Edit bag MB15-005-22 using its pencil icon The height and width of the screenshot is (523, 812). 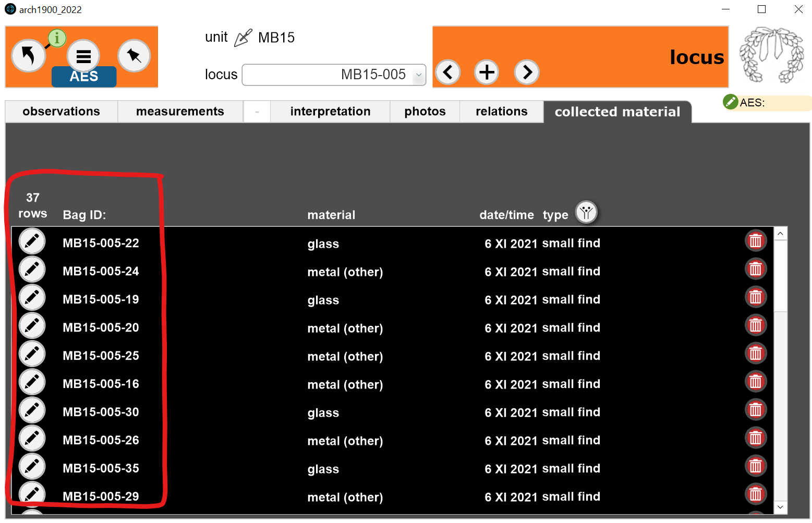[x=32, y=241]
